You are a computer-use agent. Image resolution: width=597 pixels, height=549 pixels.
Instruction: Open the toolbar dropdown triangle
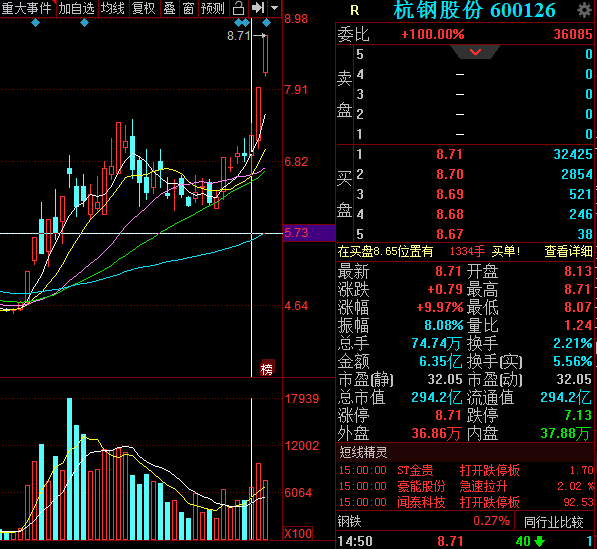click(275, 8)
